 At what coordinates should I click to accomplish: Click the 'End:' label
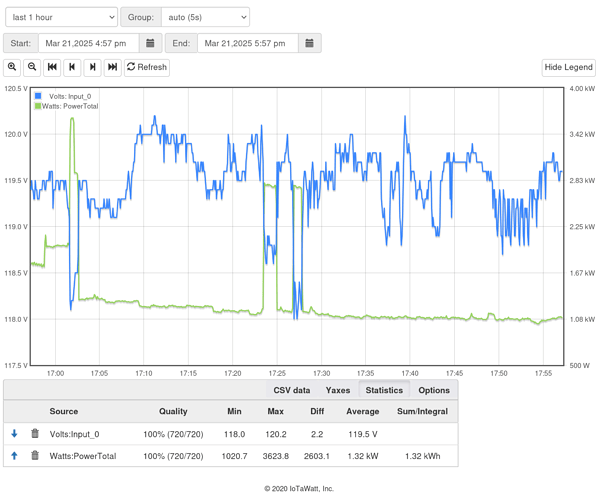[x=181, y=43]
